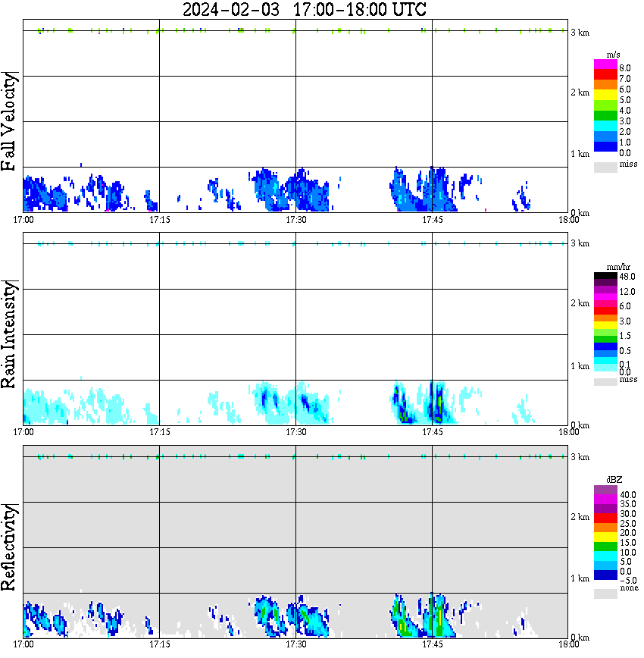Screen dimensions: 644x658
Task: Click the '12.0' value in the mm/hr legend
Action: coord(627,292)
